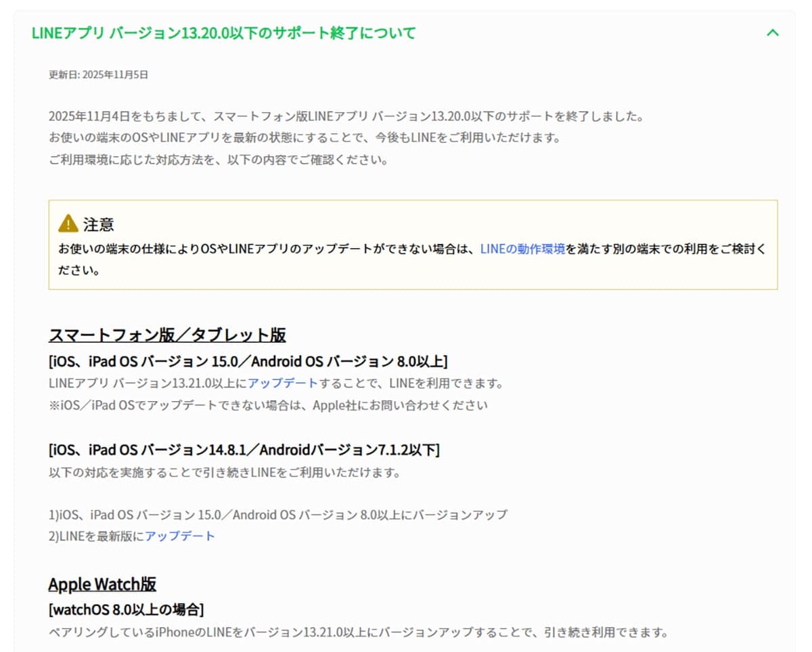Select the 更新日 2025年11月5日 text
Screen dimensions: 812x652
(91, 76)
